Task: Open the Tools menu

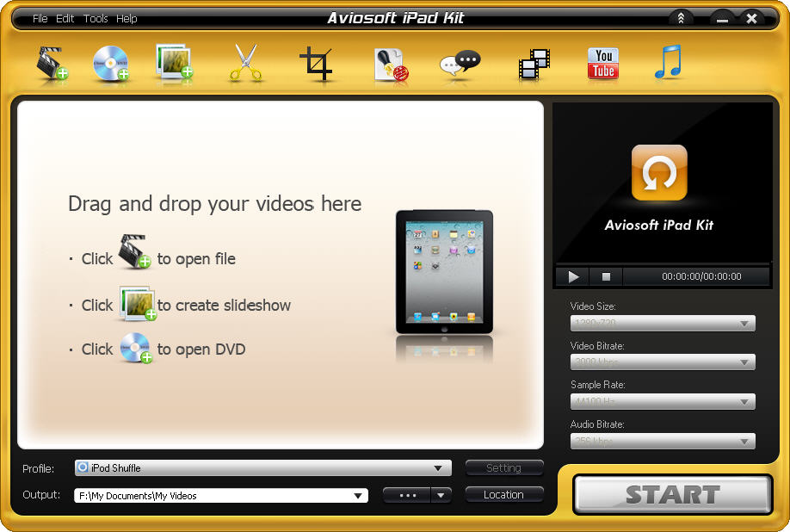Action: [96, 19]
